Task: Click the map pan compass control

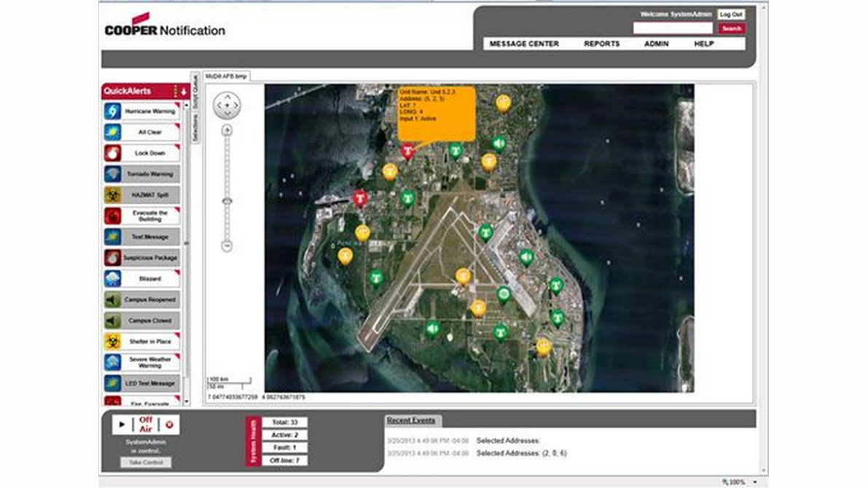Action: click(227, 106)
